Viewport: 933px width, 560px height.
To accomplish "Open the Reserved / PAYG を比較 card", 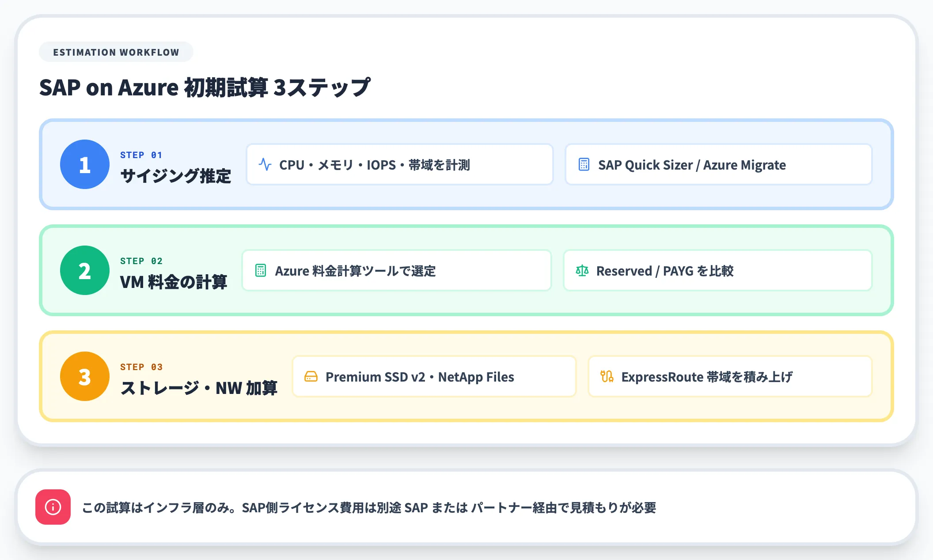I will (x=718, y=270).
